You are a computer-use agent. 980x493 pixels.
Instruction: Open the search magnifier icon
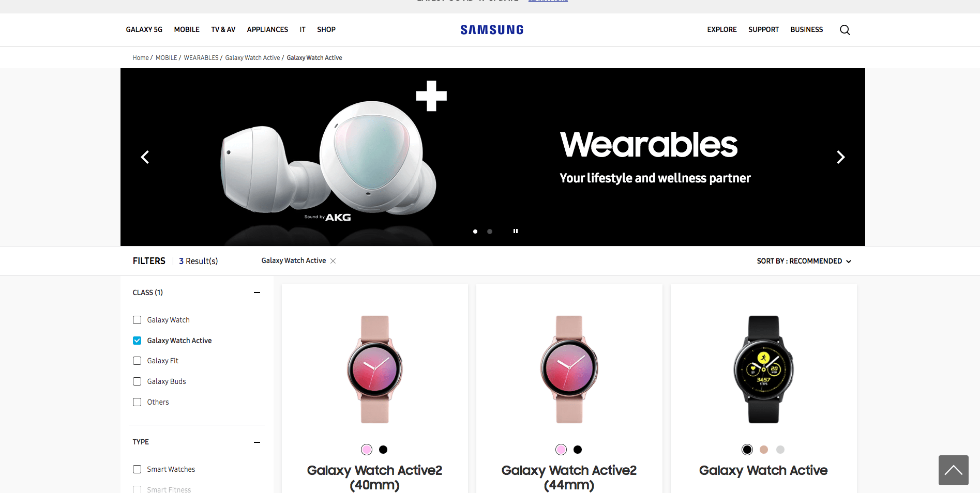point(845,30)
